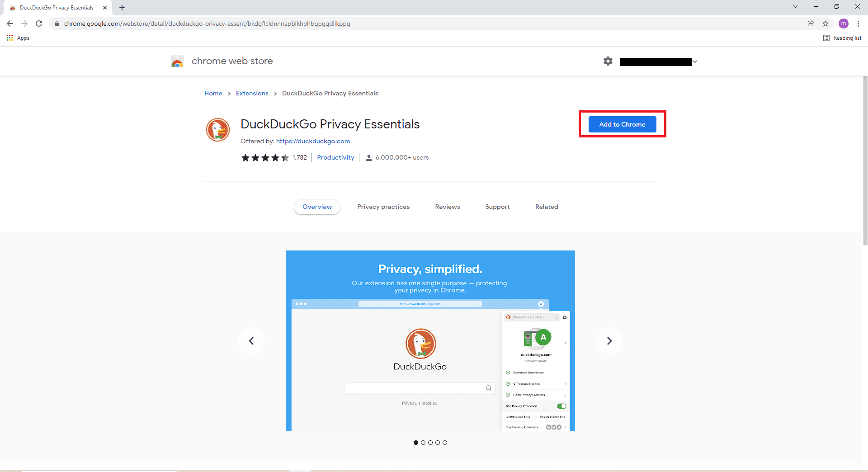Show next screenshot with right chevron
Screen dimensions: 868x472
tap(609, 341)
